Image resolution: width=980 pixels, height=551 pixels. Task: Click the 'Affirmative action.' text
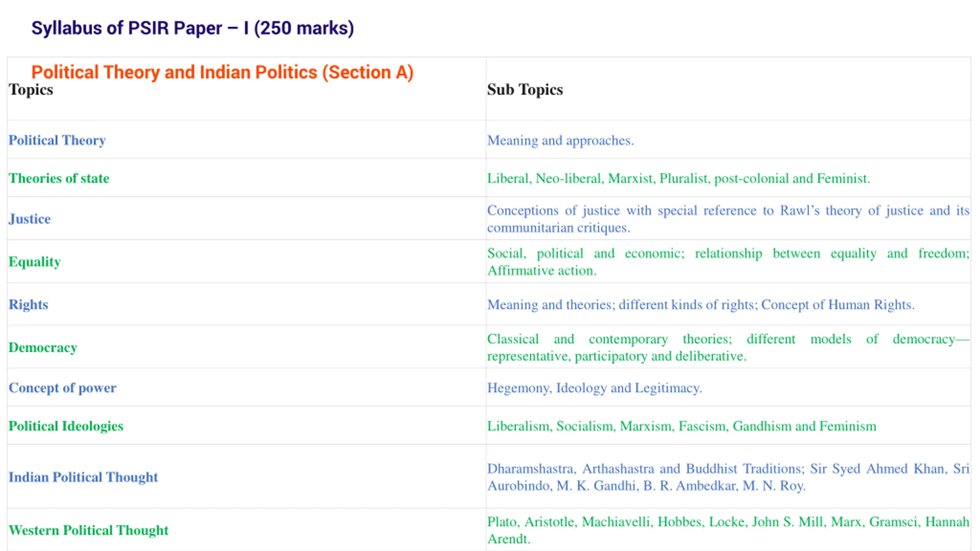(542, 271)
